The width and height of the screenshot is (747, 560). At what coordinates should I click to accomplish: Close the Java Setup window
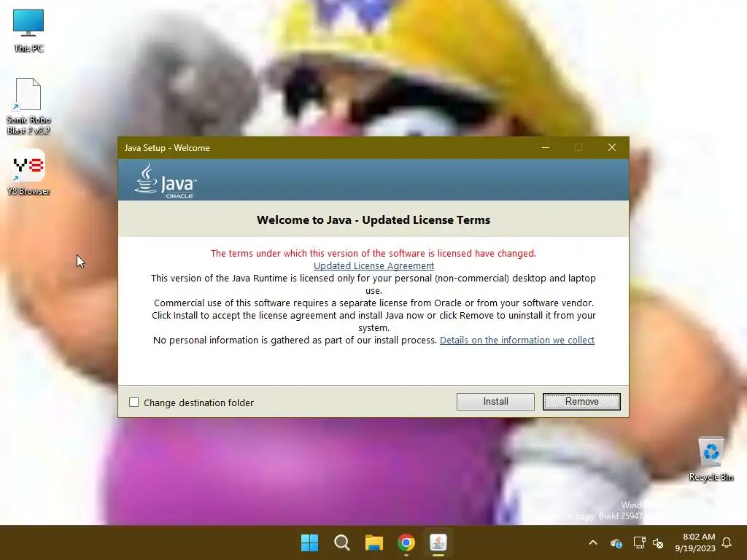[x=612, y=147]
